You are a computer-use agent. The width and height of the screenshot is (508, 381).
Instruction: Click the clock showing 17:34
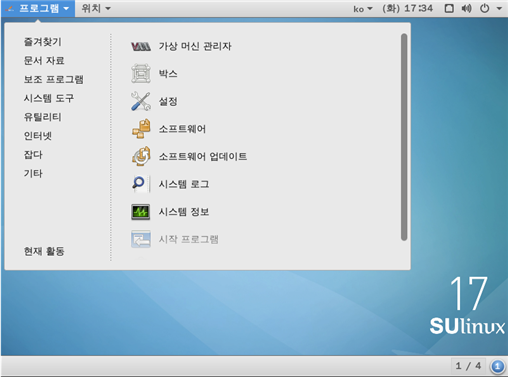click(407, 8)
